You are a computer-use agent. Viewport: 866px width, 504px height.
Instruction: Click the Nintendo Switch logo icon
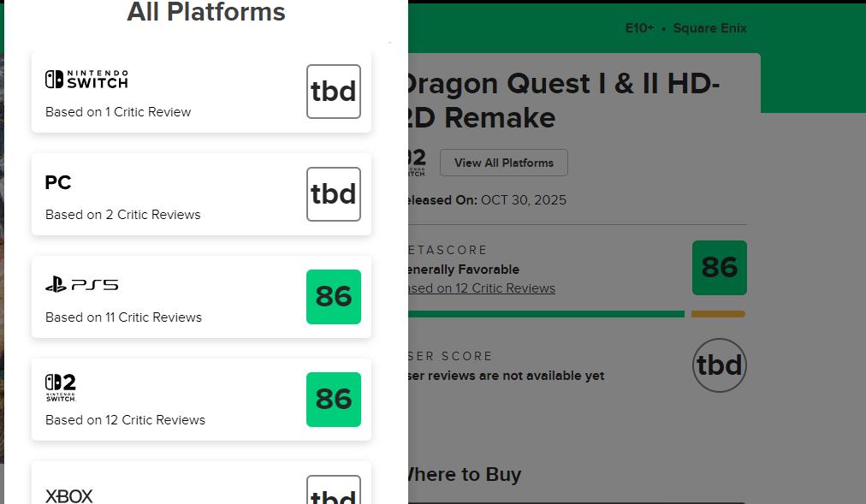pos(86,80)
